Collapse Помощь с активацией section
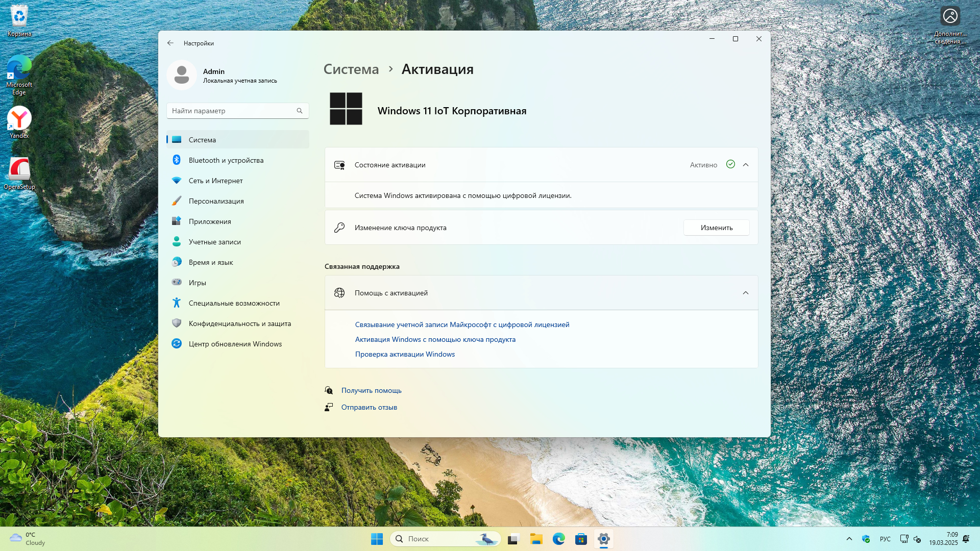980x551 pixels. coord(746,293)
